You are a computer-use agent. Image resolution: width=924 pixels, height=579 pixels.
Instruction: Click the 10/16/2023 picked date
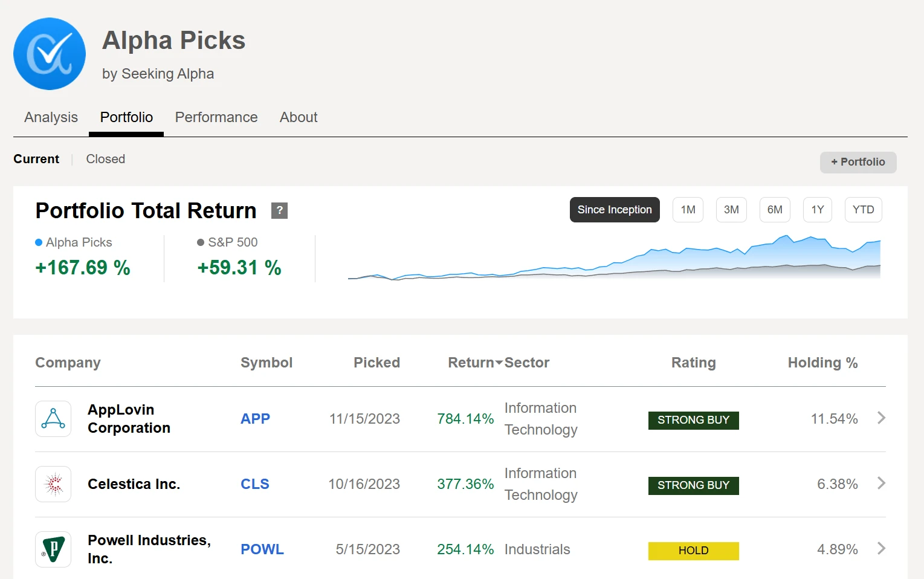(364, 484)
